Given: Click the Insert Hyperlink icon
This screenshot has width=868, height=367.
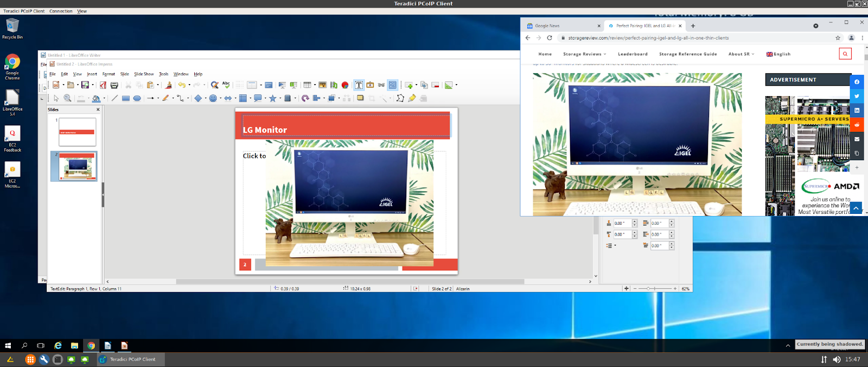Looking at the screenshot, I should (381, 85).
